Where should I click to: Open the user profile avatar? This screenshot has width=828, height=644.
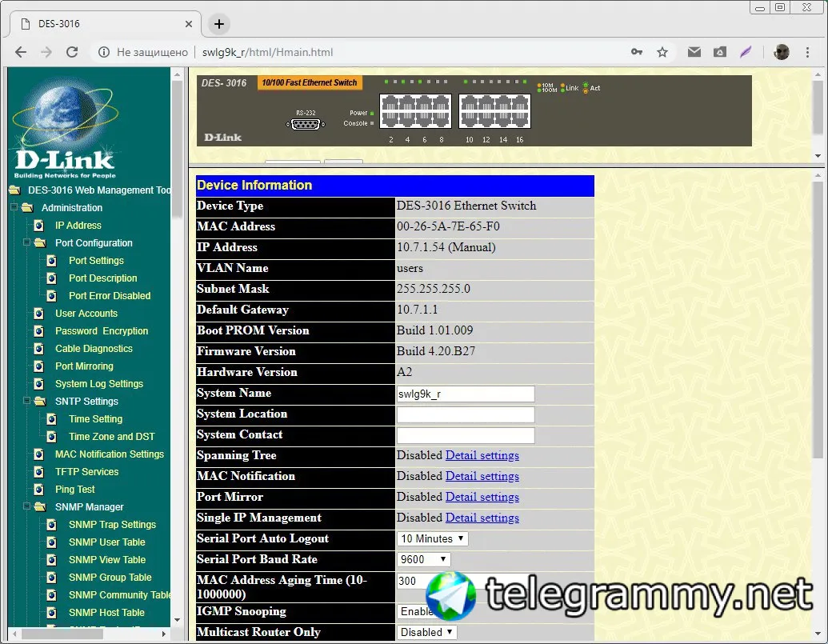(x=781, y=52)
